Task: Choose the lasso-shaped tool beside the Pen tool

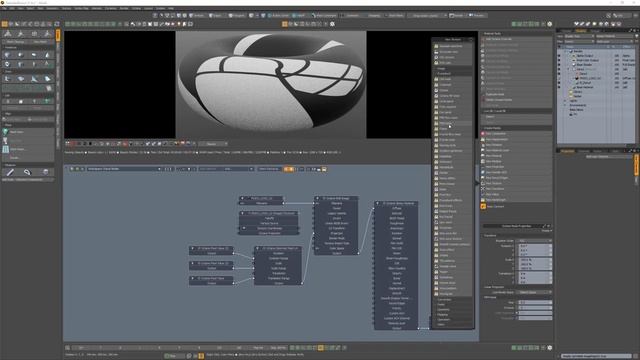Action: (x=27, y=172)
